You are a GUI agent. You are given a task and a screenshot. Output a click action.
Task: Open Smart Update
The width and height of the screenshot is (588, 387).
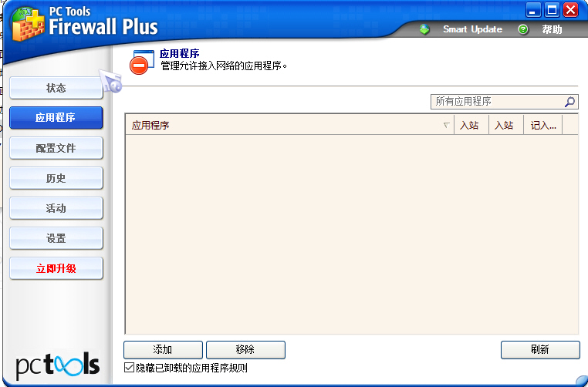(x=472, y=29)
